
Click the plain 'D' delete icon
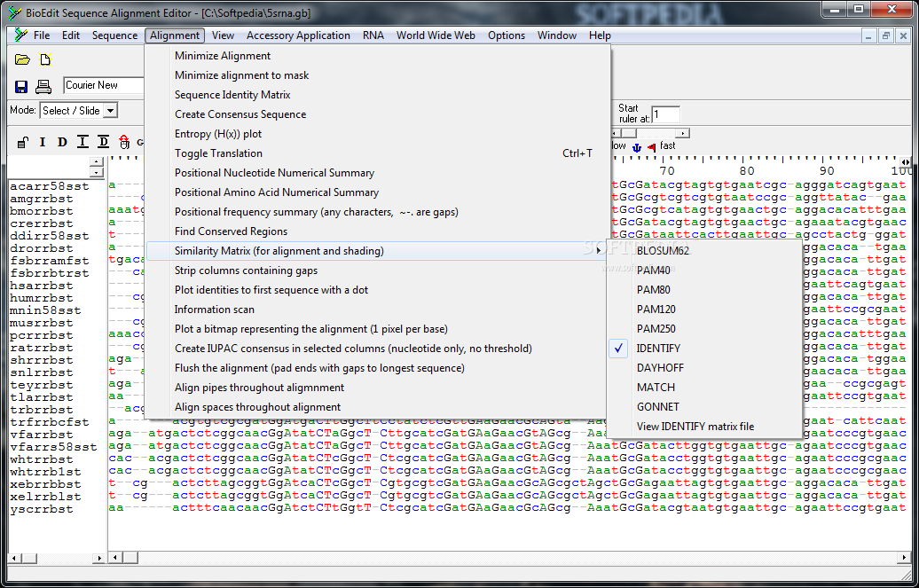pos(62,142)
